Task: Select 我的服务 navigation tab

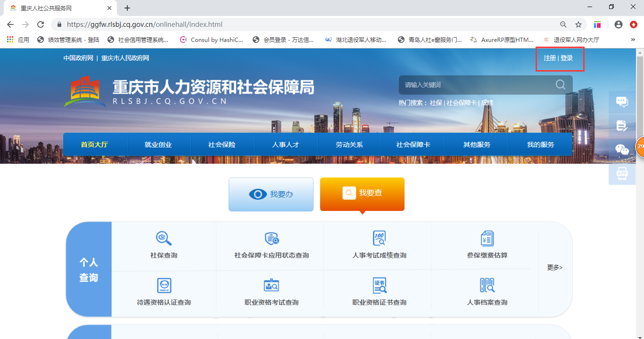Action: click(540, 145)
